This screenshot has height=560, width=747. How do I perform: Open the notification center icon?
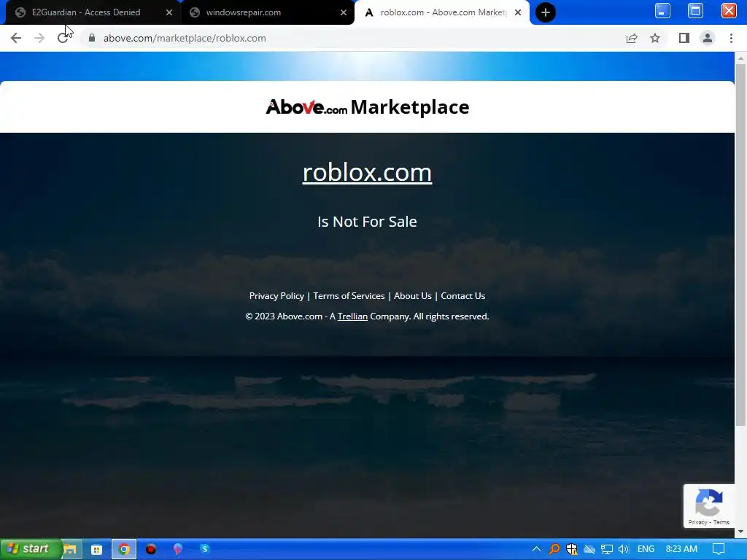719,549
